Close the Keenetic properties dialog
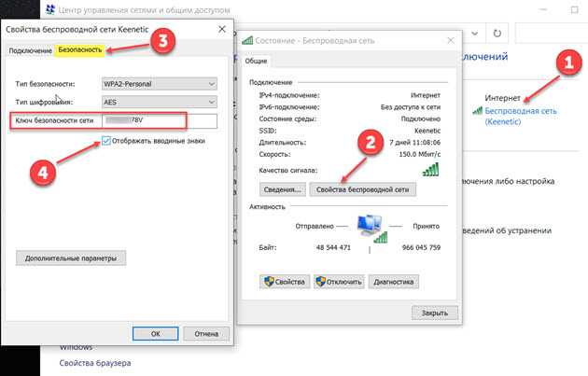This screenshot has height=376, width=588. 222,29
